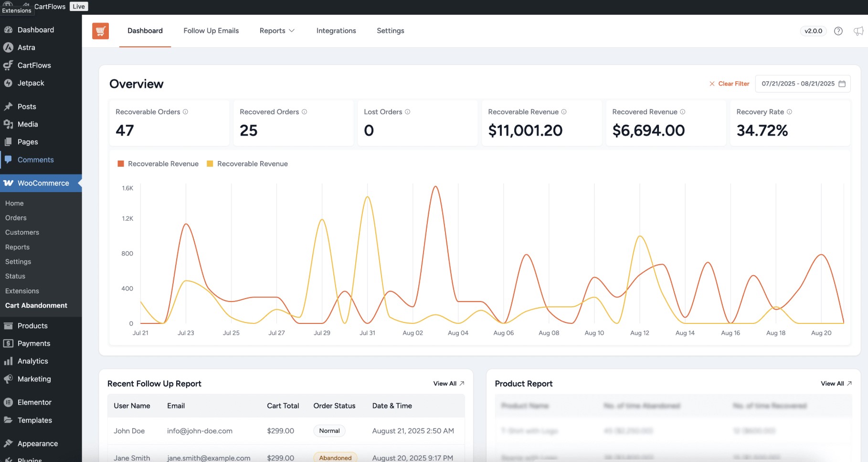This screenshot has height=462, width=868.
Task: Click the info tooltip beside Recovery Rate
Action: (790, 111)
